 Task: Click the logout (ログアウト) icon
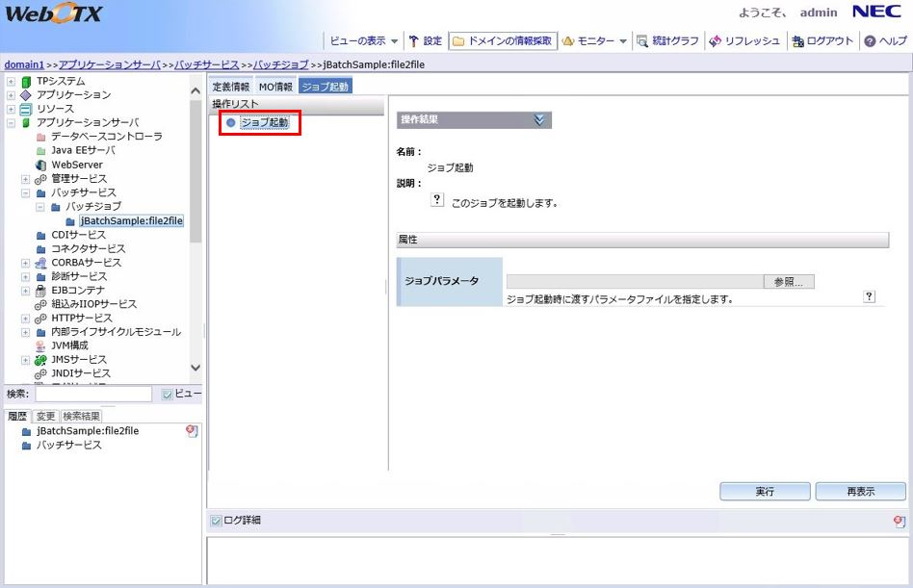pos(797,41)
